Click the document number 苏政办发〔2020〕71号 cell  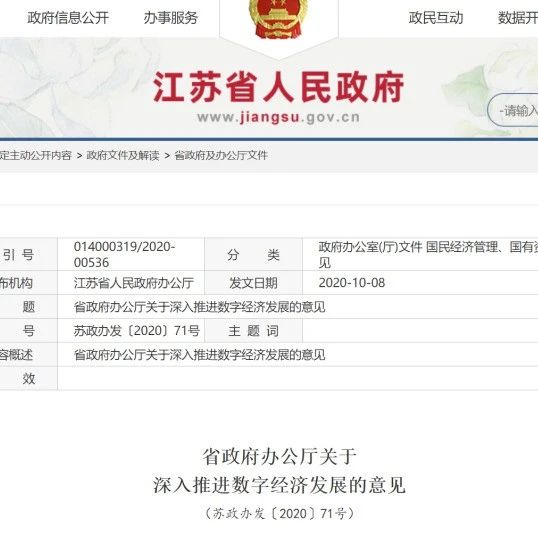(x=131, y=331)
